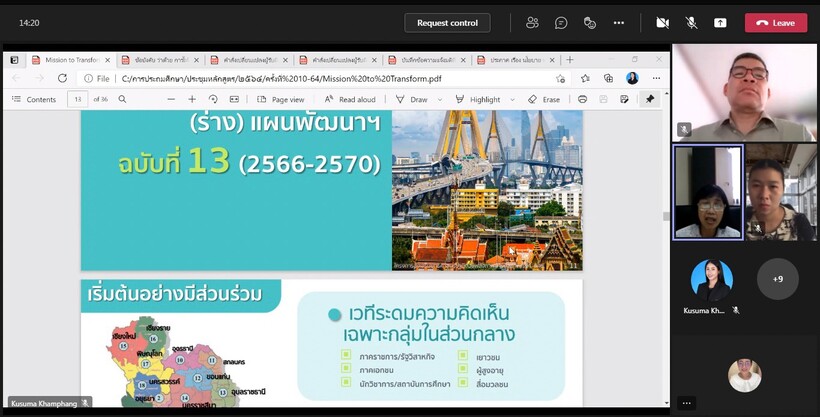Click the PDF vertical scrollbar
Viewport: 820px width, 417px height.
click(665, 215)
